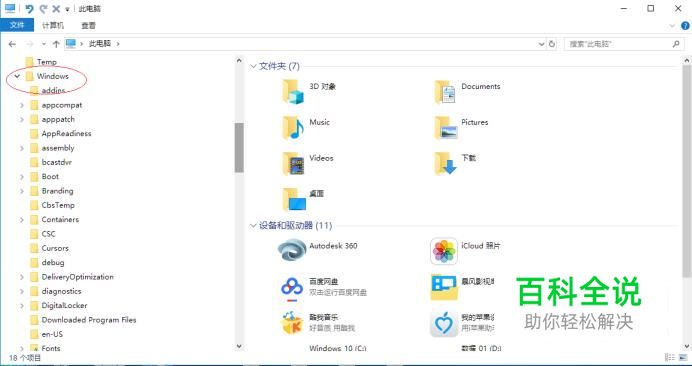Open customize quick access toolbar dropdown
Viewport: 692px width, 366px height.
(x=67, y=9)
